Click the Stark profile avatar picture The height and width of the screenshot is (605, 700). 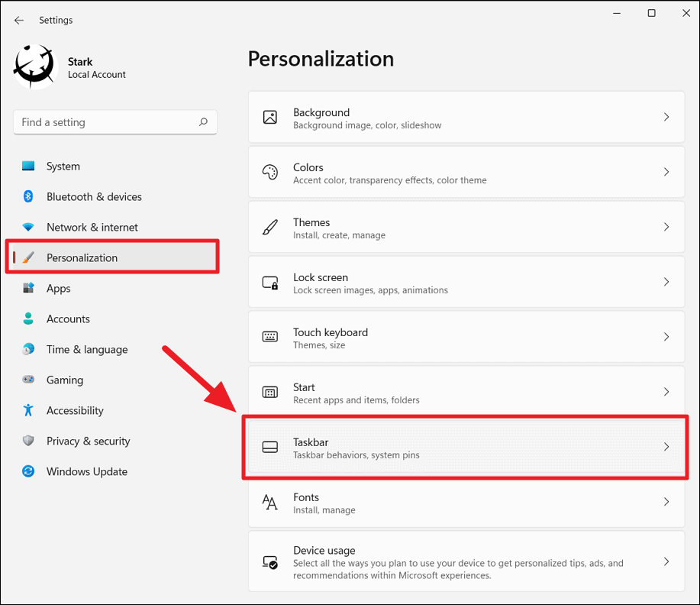[36, 66]
